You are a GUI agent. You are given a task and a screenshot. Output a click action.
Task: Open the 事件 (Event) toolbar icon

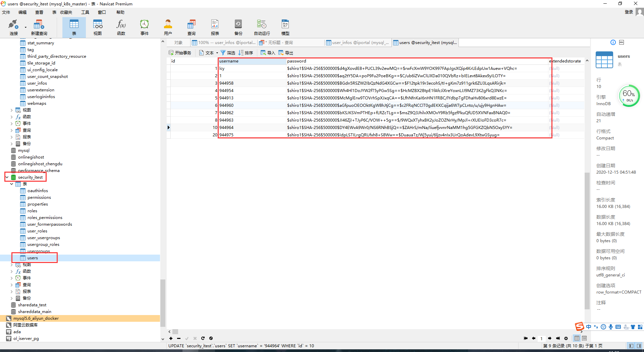[145, 27]
